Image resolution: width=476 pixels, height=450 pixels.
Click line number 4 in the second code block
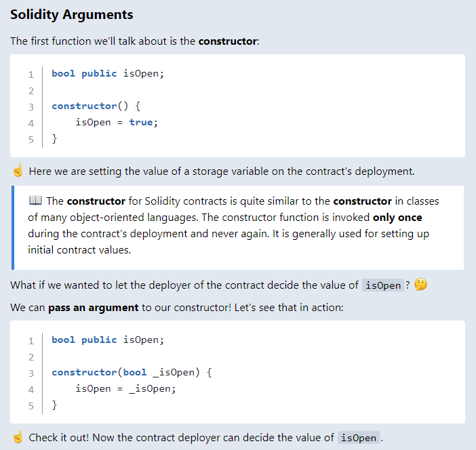click(31, 389)
